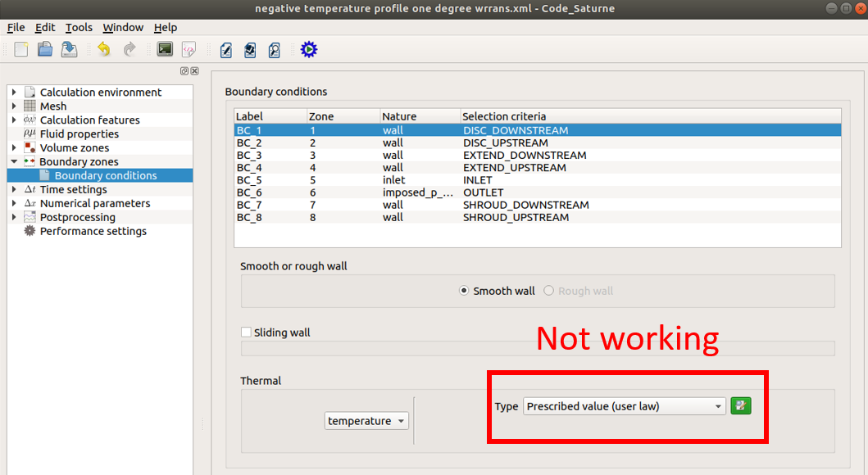Collapse the Boundary zones tree node

(14, 162)
